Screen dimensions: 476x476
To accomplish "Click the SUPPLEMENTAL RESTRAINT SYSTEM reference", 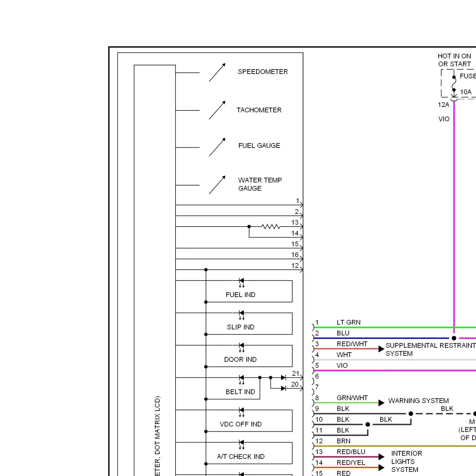I will (431, 349).
